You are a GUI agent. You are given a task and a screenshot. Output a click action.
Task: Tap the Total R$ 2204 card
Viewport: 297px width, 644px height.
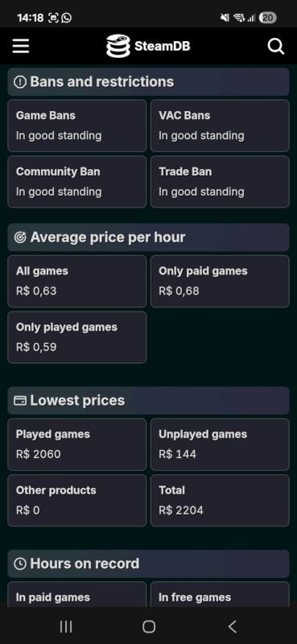pyautogui.click(x=220, y=500)
